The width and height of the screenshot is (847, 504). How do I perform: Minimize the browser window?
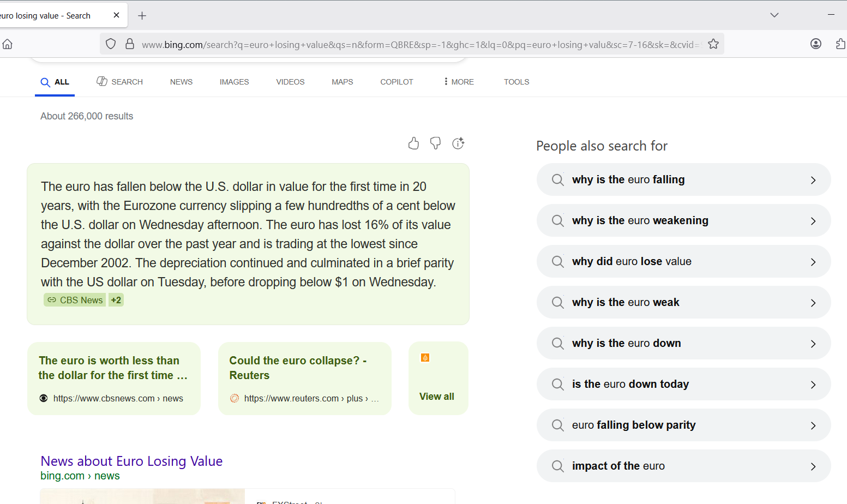pyautogui.click(x=831, y=15)
